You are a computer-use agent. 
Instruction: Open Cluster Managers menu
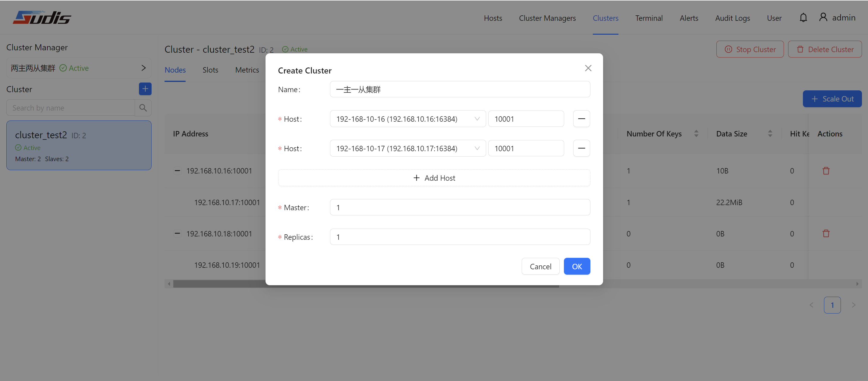(547, 18)
